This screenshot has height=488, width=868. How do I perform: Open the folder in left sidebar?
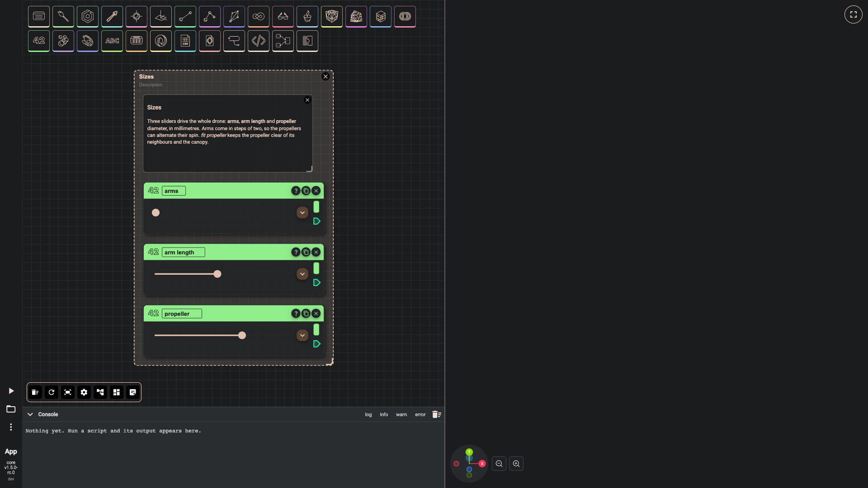[11, 409]
